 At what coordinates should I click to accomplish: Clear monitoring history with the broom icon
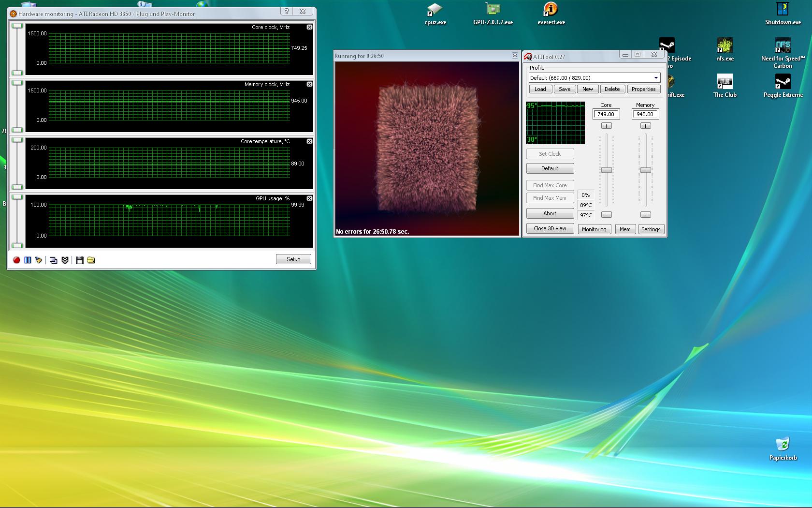[39, 260]
